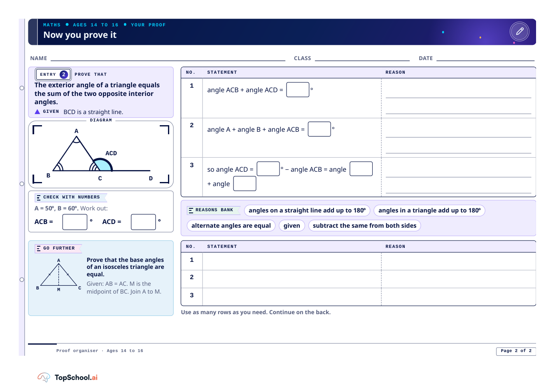Click the ACB = answer box
555x392 pixels.
pyautogui.click(x=75, y=222)
